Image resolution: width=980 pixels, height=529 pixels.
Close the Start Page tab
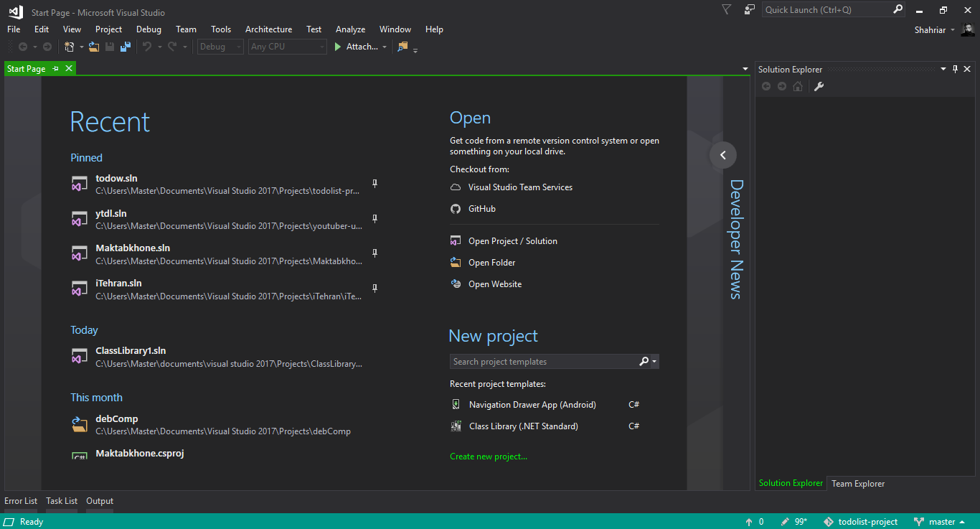pos(69,69)
